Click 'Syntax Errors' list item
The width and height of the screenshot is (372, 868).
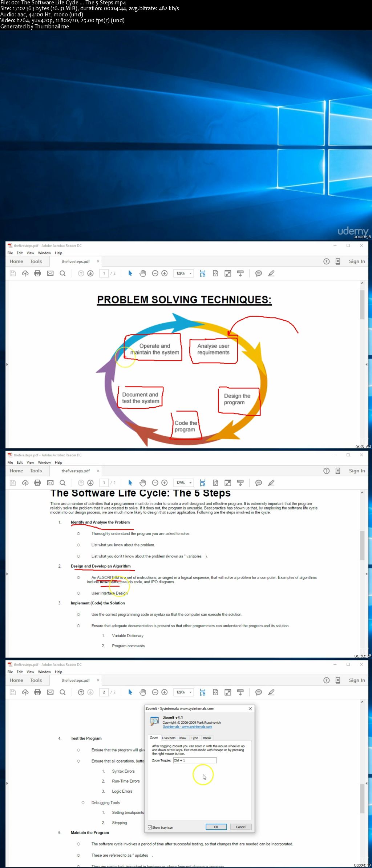click(123, 771)
